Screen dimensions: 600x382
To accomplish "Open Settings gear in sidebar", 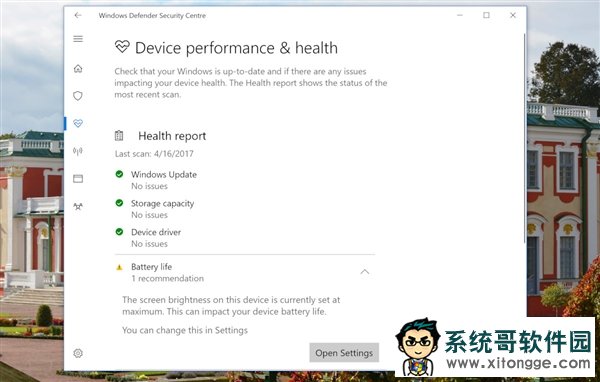I will coord(78,353).
